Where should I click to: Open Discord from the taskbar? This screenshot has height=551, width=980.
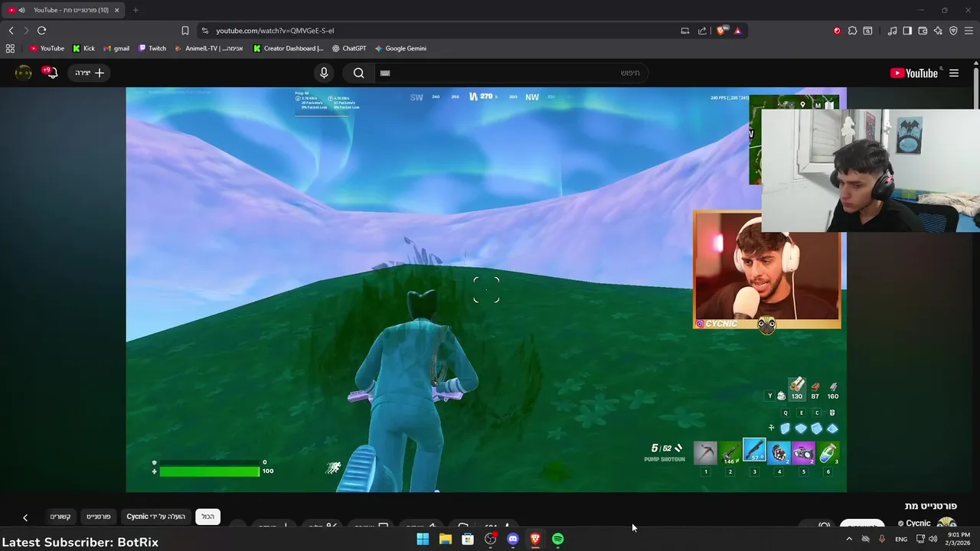pos(513,539)
